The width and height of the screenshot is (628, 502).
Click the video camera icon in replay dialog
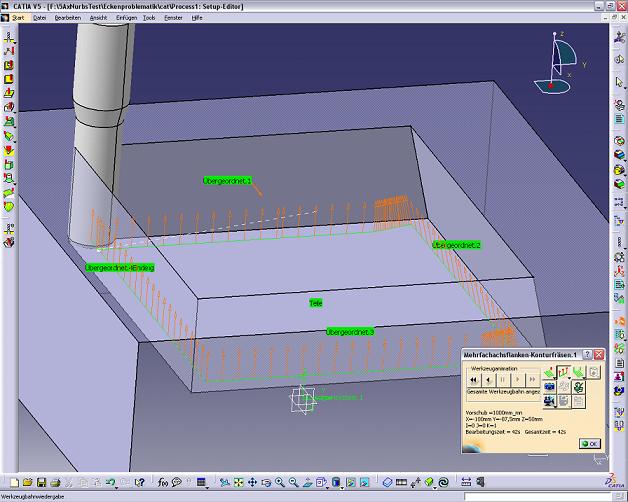(550, 401)
